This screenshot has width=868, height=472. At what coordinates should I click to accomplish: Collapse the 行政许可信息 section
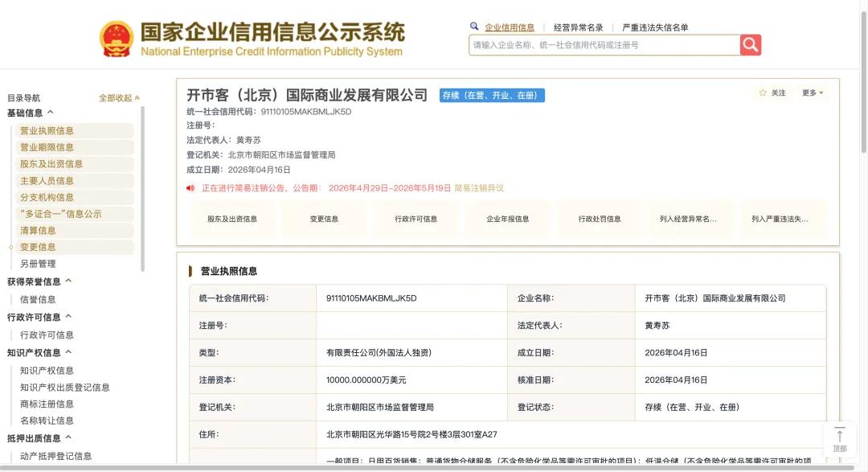pos(68,316)
